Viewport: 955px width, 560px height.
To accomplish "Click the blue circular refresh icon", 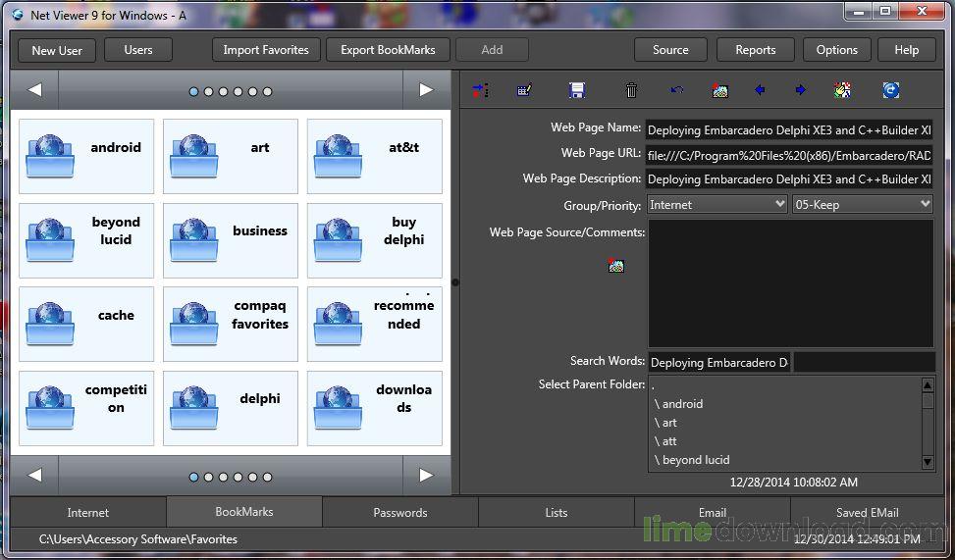I will (890, 90).
